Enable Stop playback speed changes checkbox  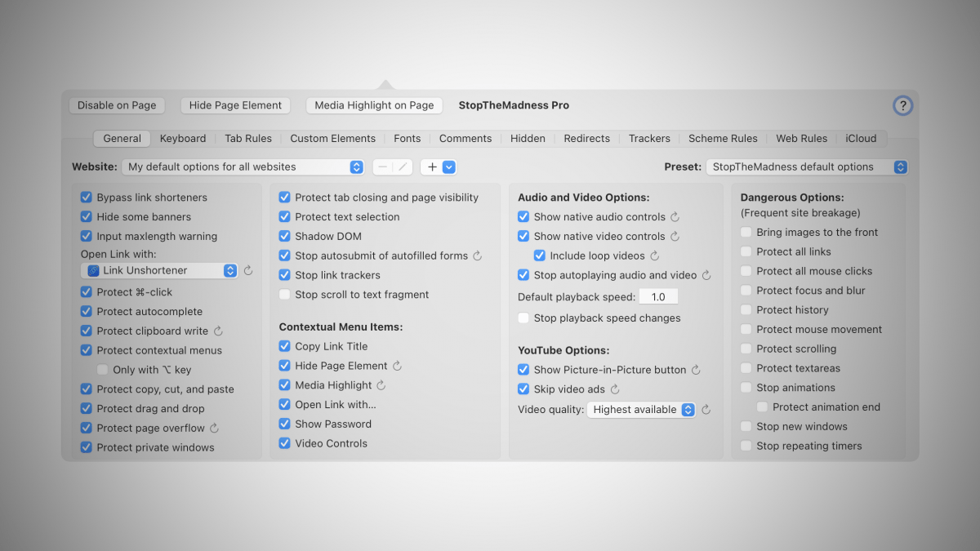523,318
